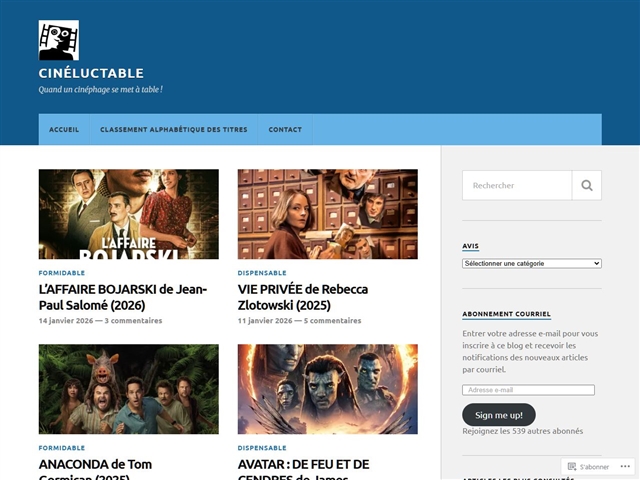The image size is (640, 480).
Task: Focus the Rechercher search field
Action: [x=517, y=185]
